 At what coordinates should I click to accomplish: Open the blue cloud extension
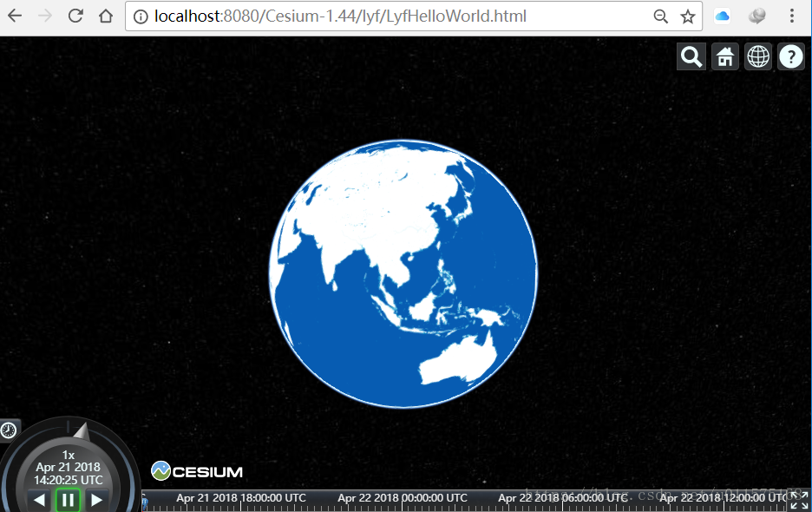click(x=722, y=16)
